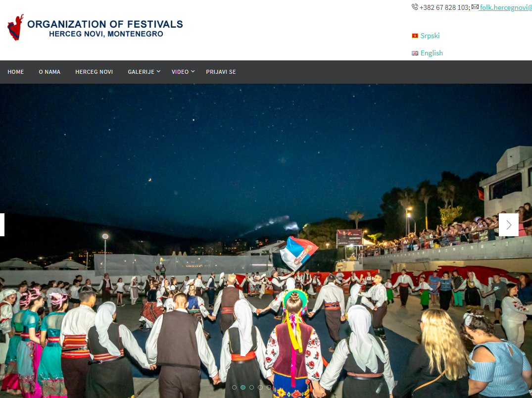Select the fifth slideshow dot
Image resolution: width=532 pixels, height=398 pixels.
click(269, 387)
